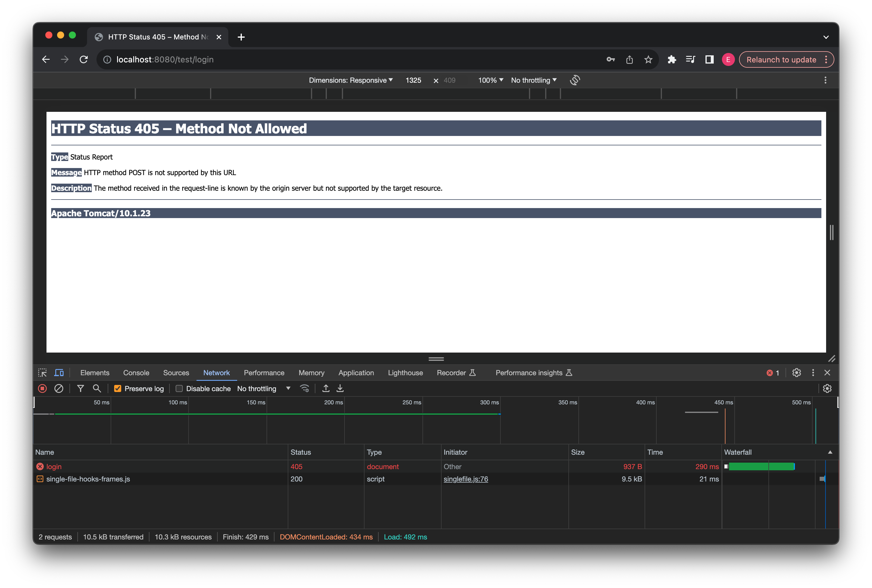Open the Application tab

(x=356, y=373)
